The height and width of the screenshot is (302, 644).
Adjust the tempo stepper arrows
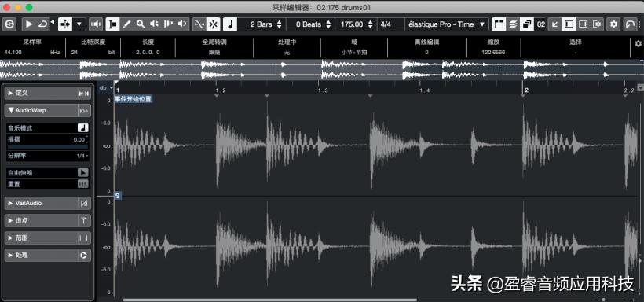371,24
